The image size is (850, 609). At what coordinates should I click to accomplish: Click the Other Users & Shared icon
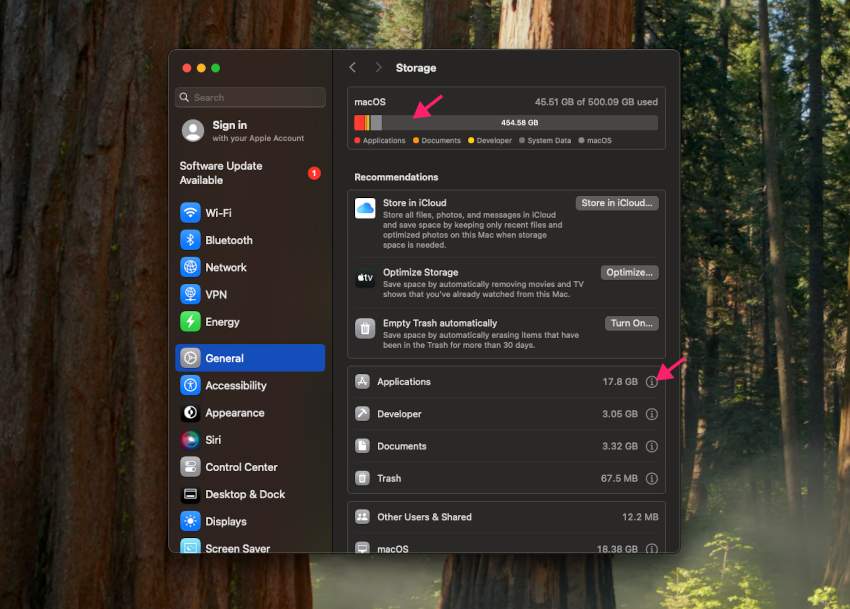coord(362,516)
